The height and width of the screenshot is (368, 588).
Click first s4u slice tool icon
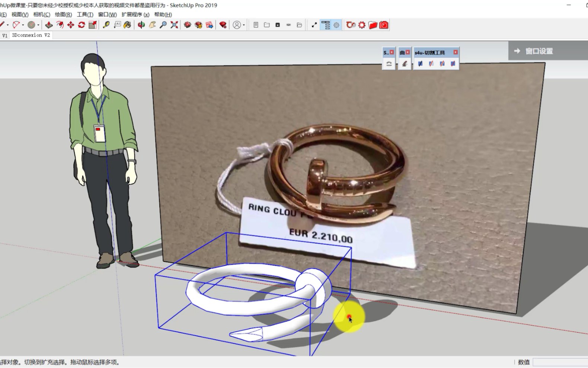tap(420, 64)
